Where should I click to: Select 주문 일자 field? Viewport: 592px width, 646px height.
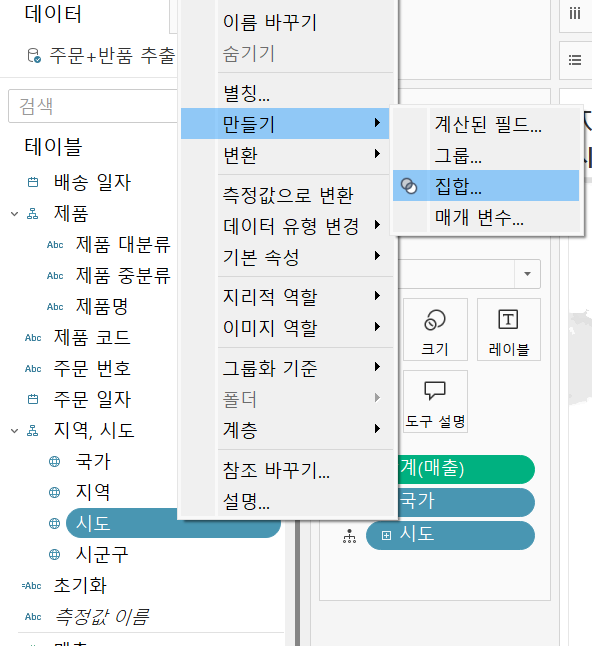(92, 399)
